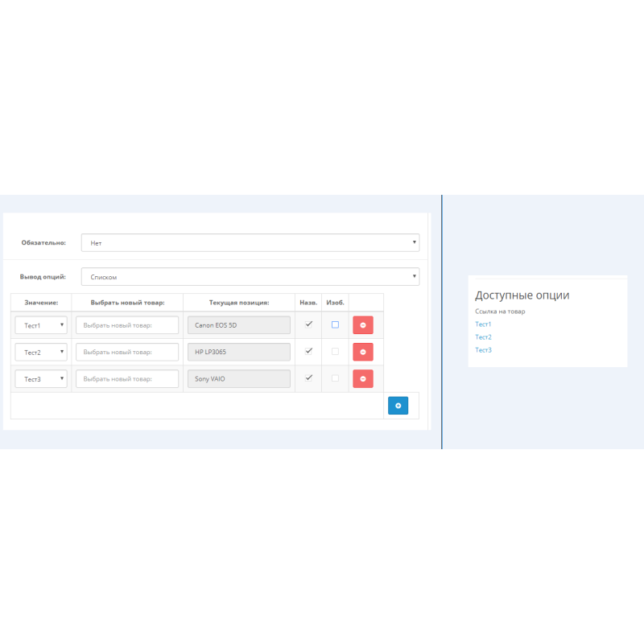The width and height of the screenshot is (644, 644).
Task: Delete the Sony VAIO option row
Action: [363, 378]
